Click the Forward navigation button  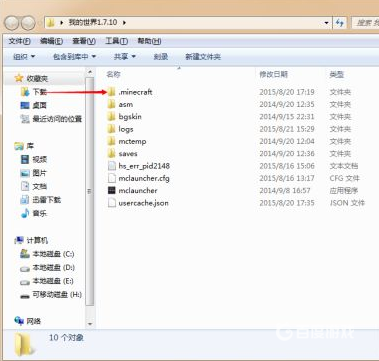[28, 23]
